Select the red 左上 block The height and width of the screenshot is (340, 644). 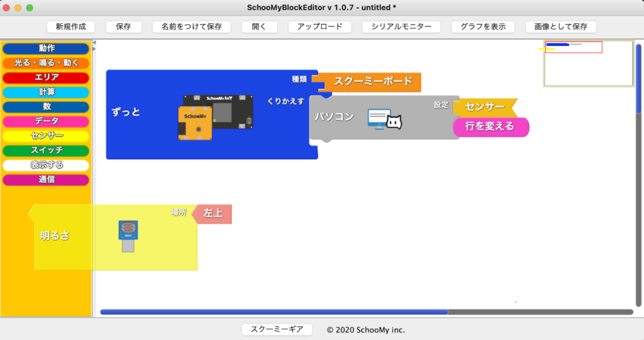(213, 214)
